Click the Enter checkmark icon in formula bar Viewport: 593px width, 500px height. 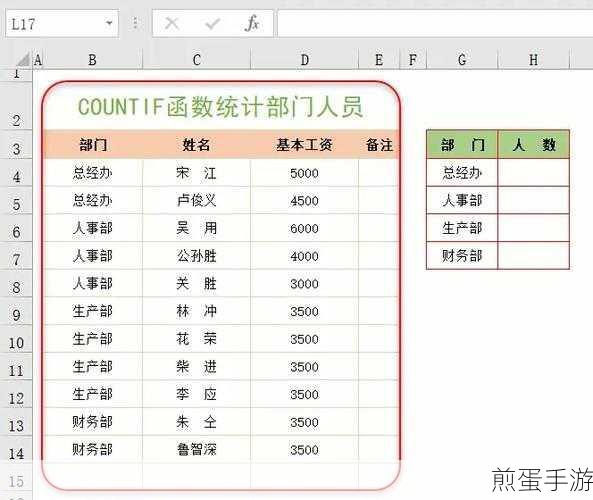[212, 24]
